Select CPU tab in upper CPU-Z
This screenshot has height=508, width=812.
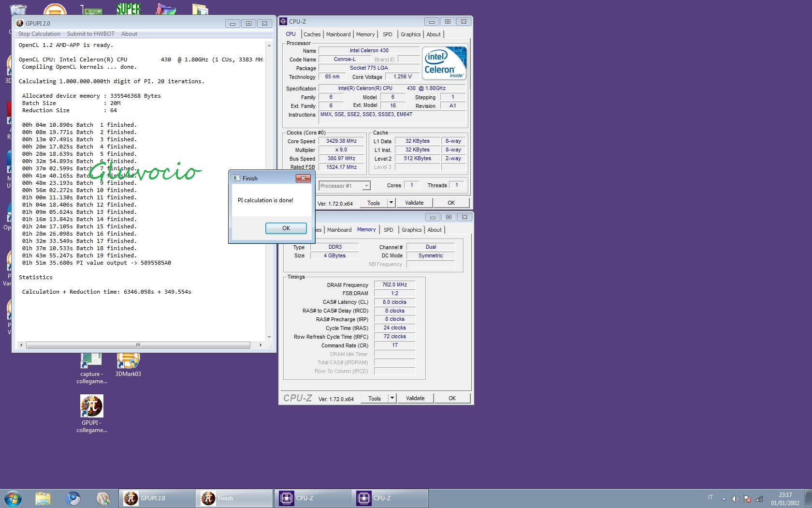pyautogui.click(x=291, y=34)
